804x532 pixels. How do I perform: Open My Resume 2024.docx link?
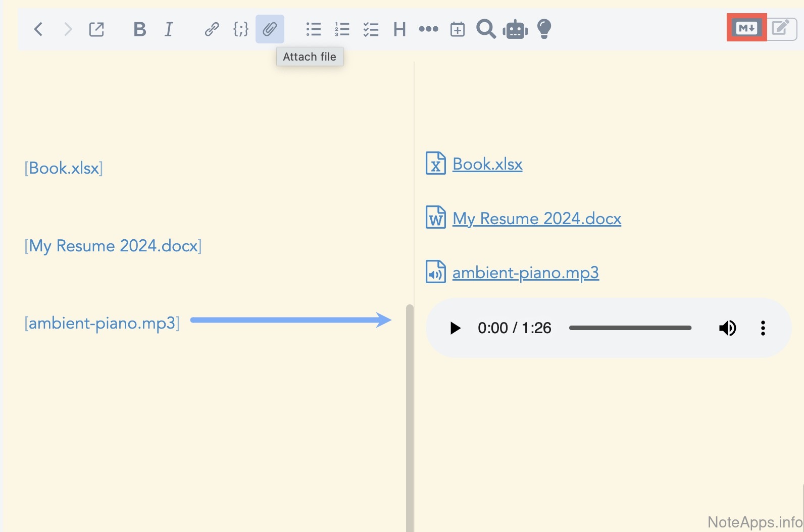[536, 219]
